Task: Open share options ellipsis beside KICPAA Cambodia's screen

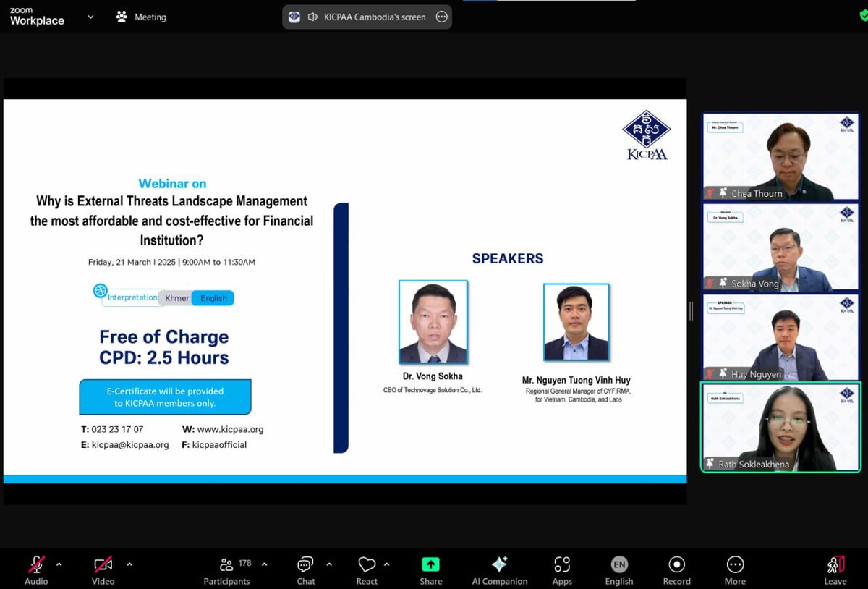Action: (442, 17)
